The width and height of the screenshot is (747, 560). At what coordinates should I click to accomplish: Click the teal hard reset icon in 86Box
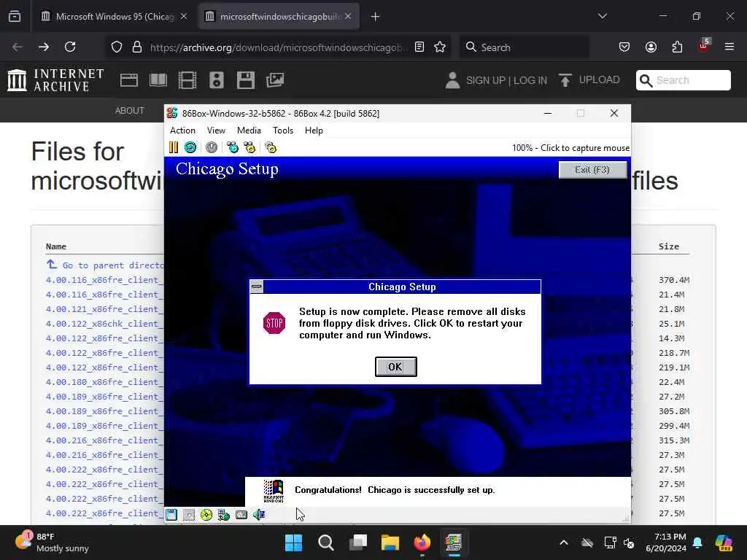coord(190,147)
